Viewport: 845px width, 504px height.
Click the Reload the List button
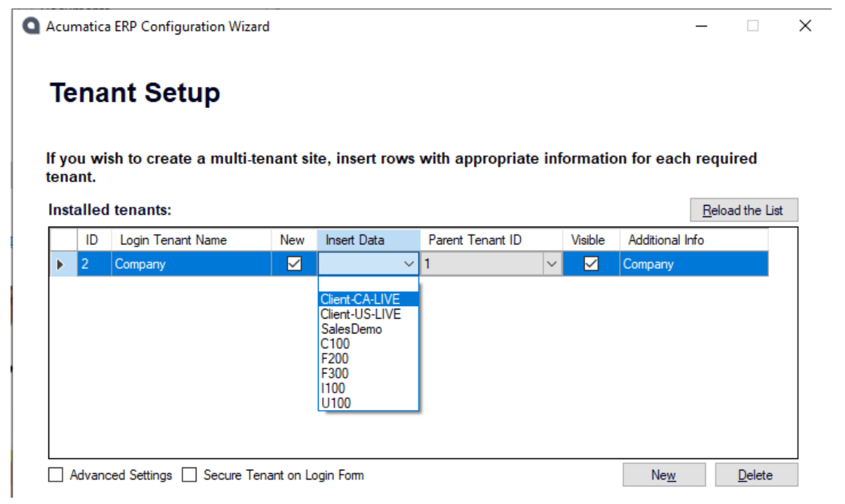point(743,210)
